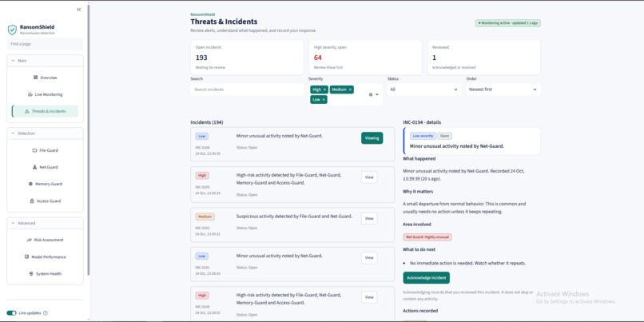Viewport: 644px width, 322px height.
Task: Click the High severity open count 64
Action: pyautogui.click(x=318, y=58)
